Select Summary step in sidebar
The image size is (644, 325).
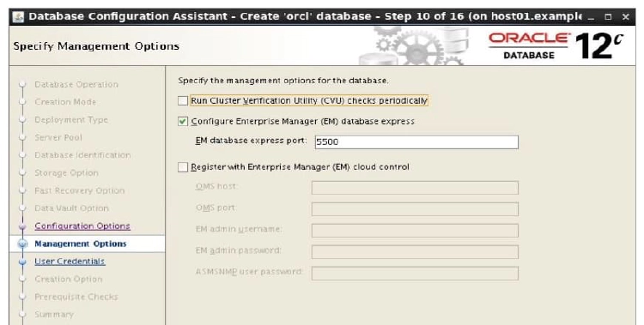coord(54,315)
